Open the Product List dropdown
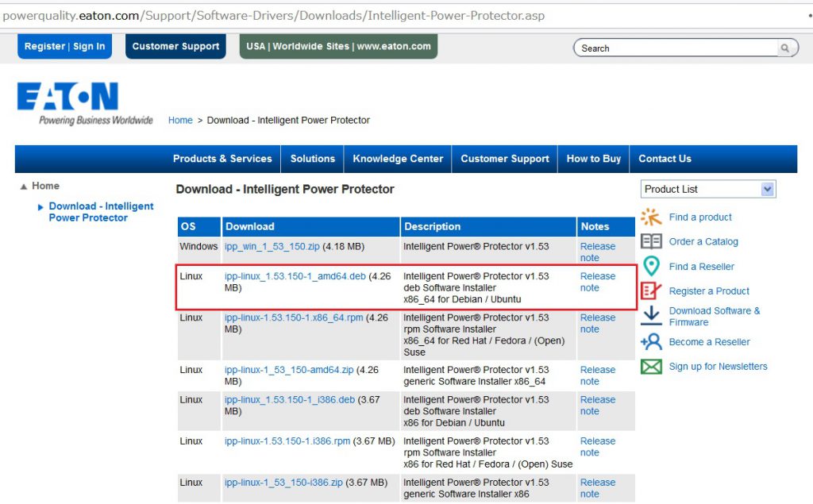Viewport: 813px width, 504px height. click(766, 189)
